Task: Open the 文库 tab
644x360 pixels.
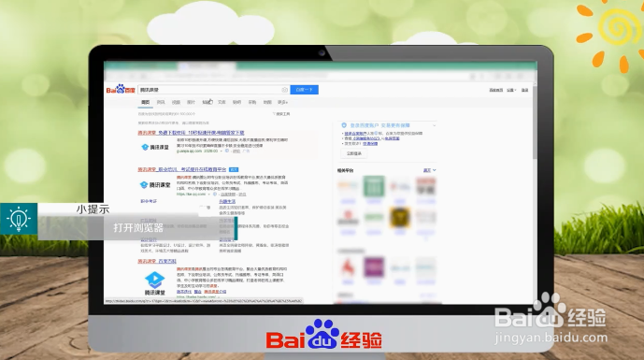Action: (x=222, y=102)
